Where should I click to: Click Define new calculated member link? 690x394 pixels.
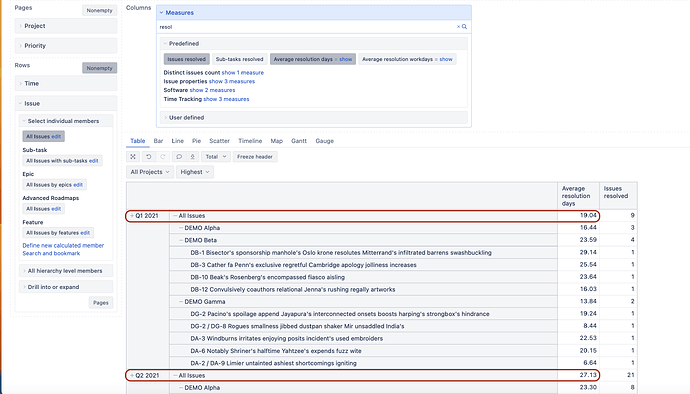coord(63,246)
